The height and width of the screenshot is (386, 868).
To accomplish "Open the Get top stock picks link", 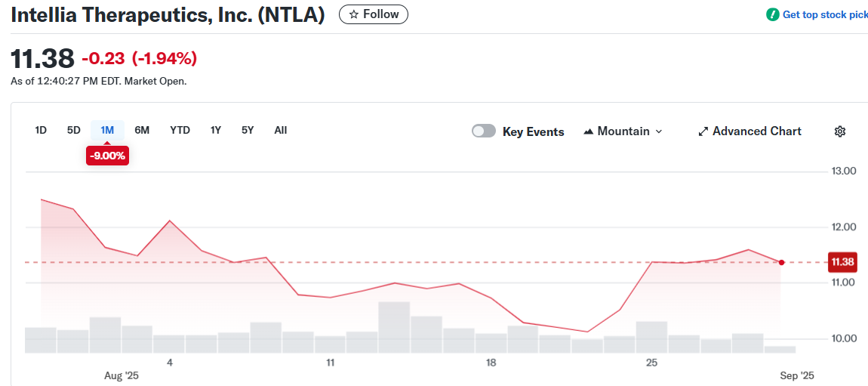I will pyautogui.click(x=825, y=15).
